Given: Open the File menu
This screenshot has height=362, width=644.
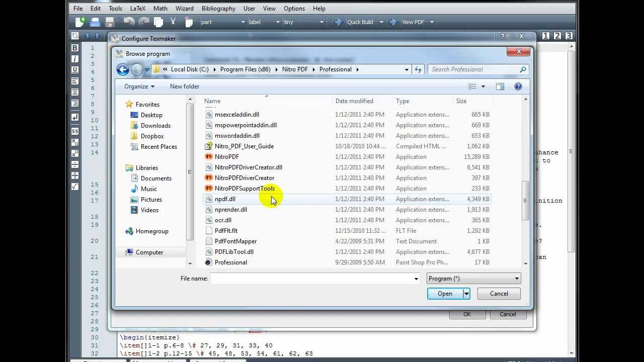Looking at the screenshot, I should 78,9.
